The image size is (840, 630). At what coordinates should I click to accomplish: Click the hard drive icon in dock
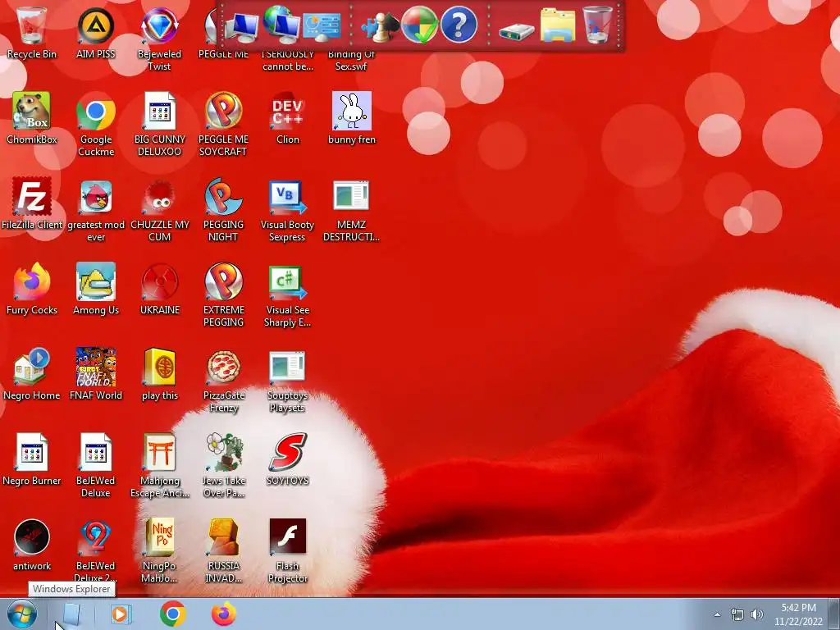click(517, 31)
